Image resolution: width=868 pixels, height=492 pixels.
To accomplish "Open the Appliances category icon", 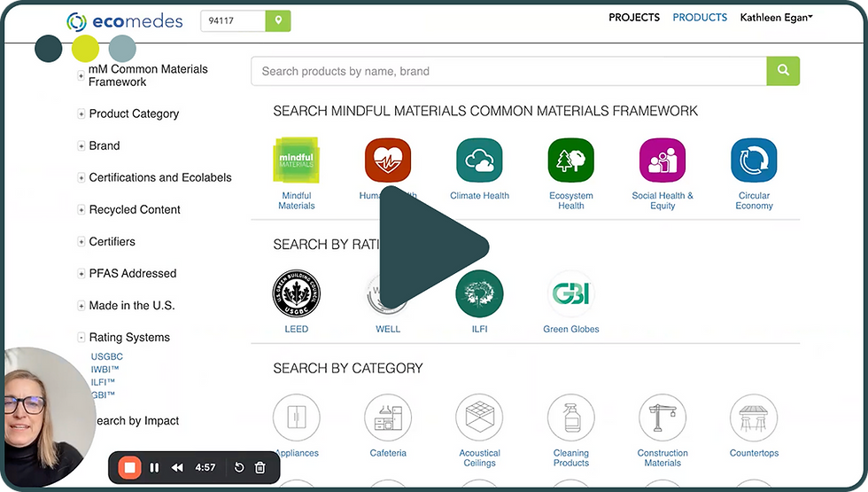I will click(x=296, y=418).
